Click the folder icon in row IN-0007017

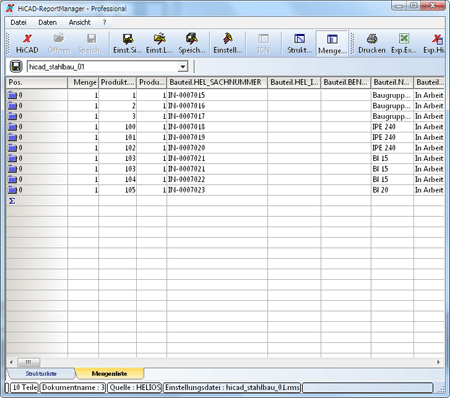(x=12, y=116)
